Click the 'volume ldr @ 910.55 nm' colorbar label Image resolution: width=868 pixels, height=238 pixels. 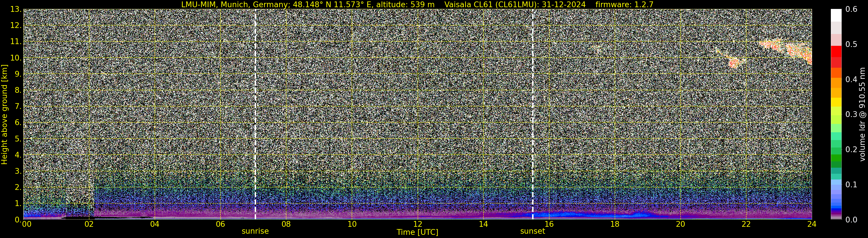coord(862,114)
